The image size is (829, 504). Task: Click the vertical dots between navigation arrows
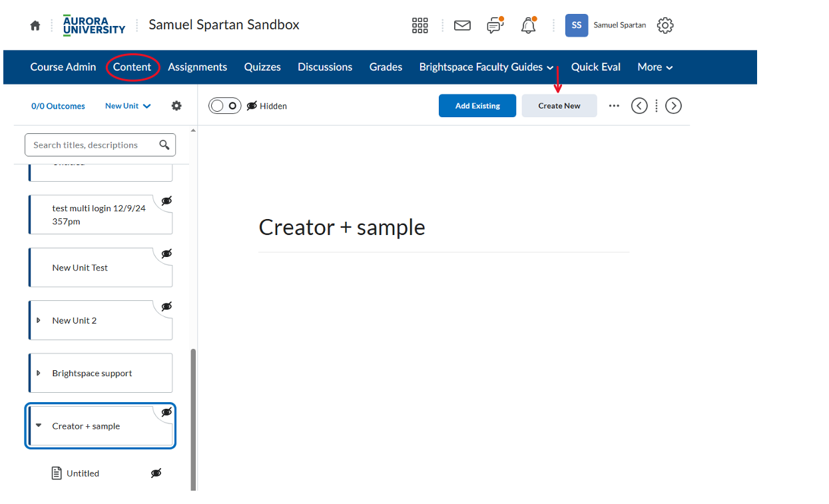(657, 106)
